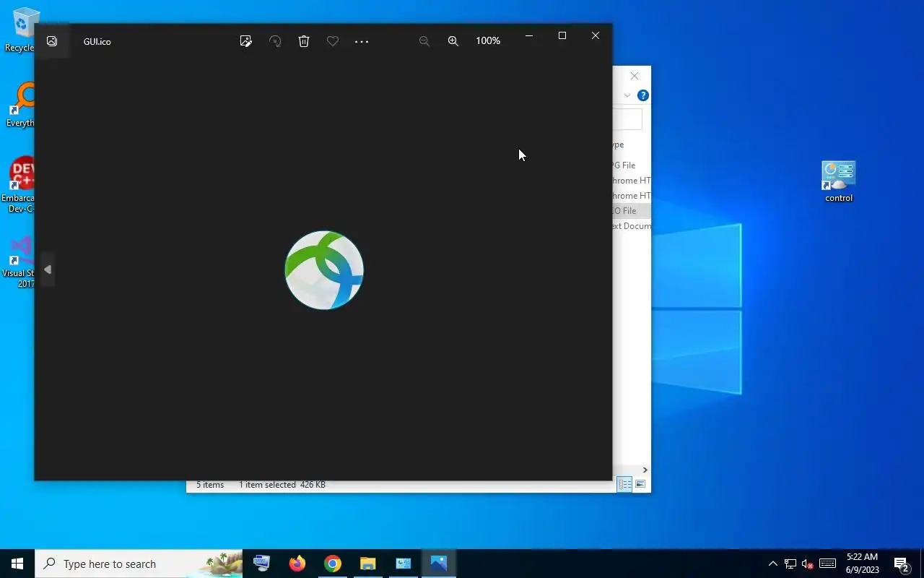The width and height of the screenshot is (924, 578).
Task: Switch Explorer to the details view icon
Action: point(625,484)
